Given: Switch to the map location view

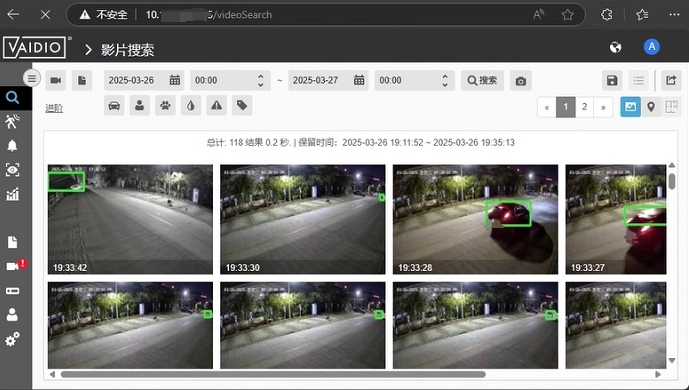Looking at the screenshot, I should click(x=651, y=107).
